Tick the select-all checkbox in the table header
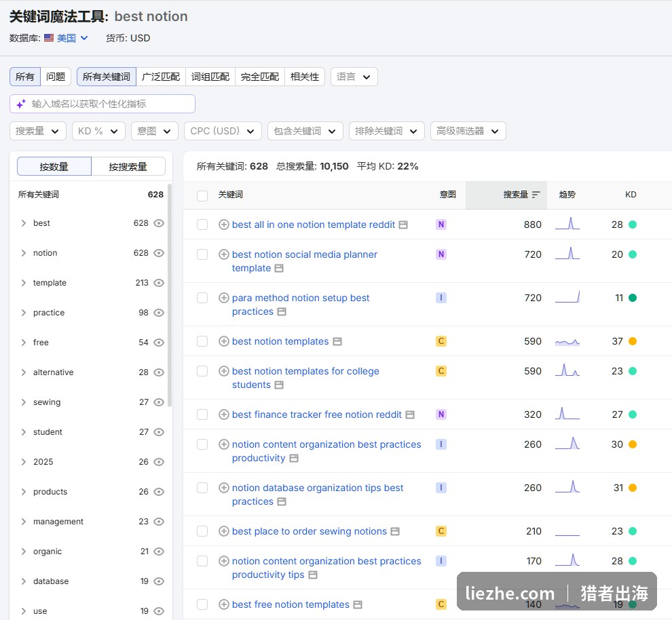Image resolution: width=672 pixels, height=620 pixels. [202, 195]
